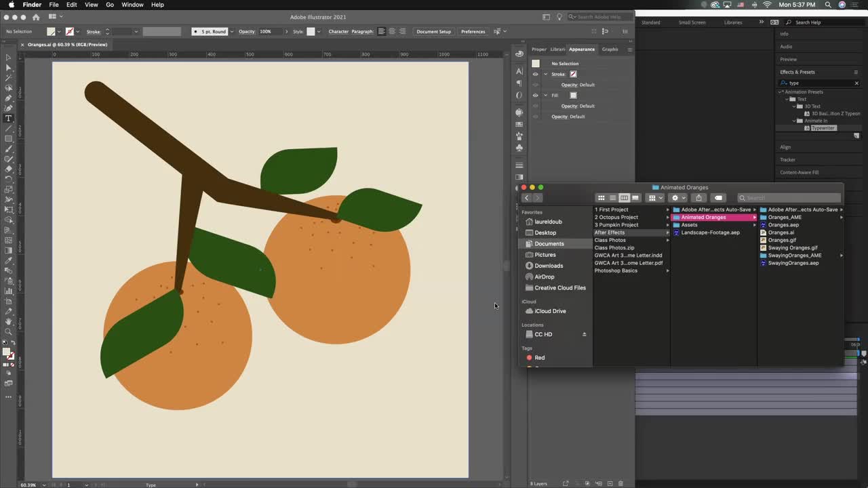
Task: Select Landscape-Footage.aep in Finder
Action: tap(710, 232)
